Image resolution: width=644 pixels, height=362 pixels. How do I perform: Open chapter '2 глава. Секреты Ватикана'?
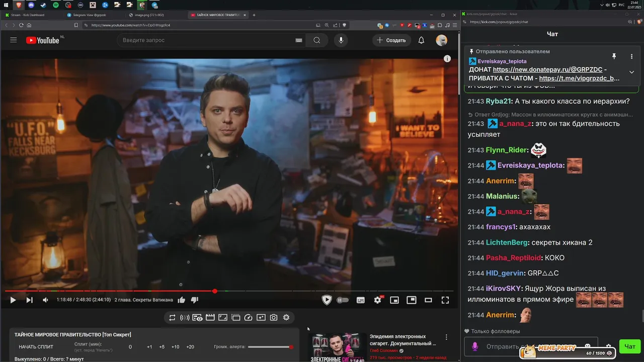click(144, 300)
